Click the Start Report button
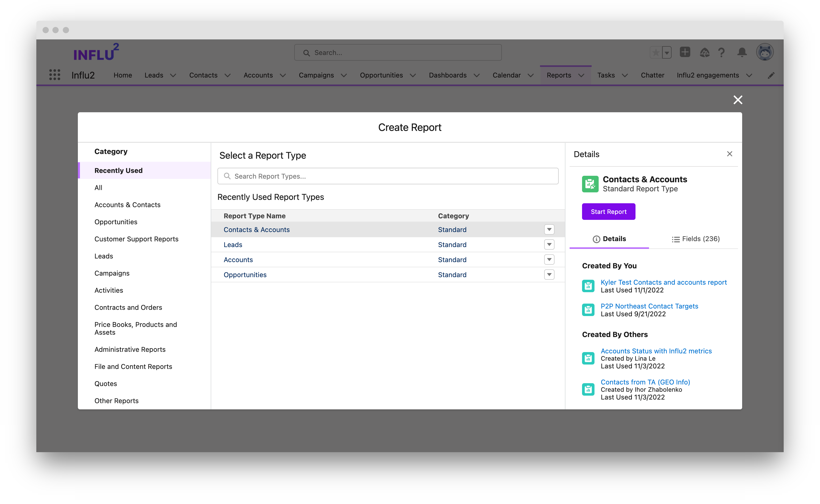The image size is (820, 504). coord(608,212)
